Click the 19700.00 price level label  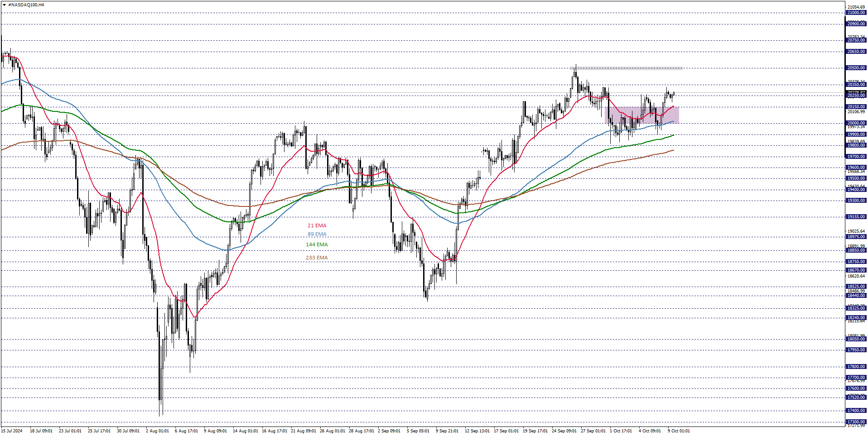pos(856,157)
